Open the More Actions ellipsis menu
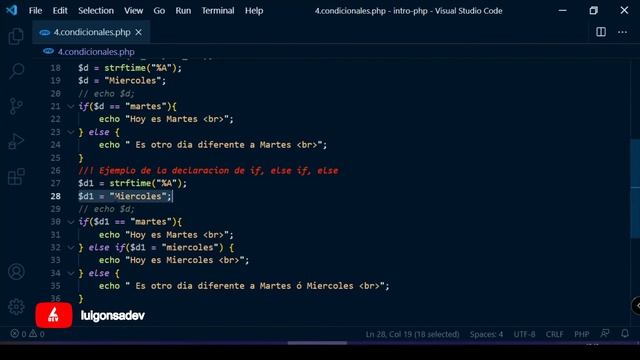Viewport: 640px width, 360px height. tap(622, 32)
